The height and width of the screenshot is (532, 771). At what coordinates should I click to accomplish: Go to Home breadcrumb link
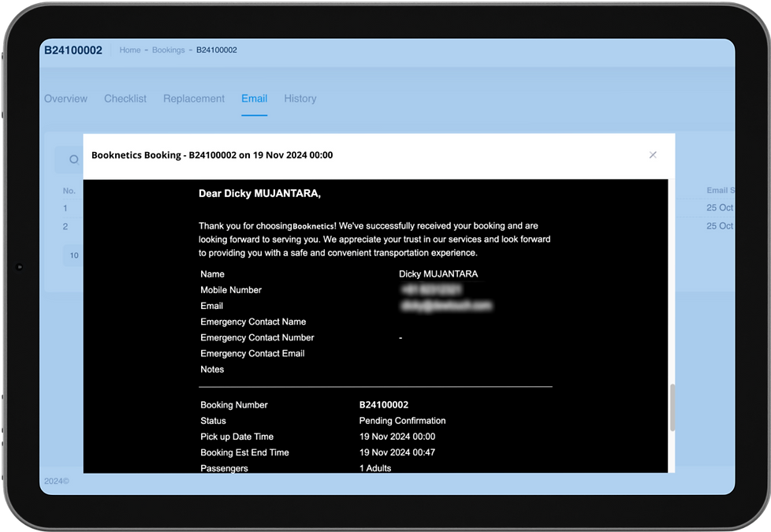(x=130, y=50)
